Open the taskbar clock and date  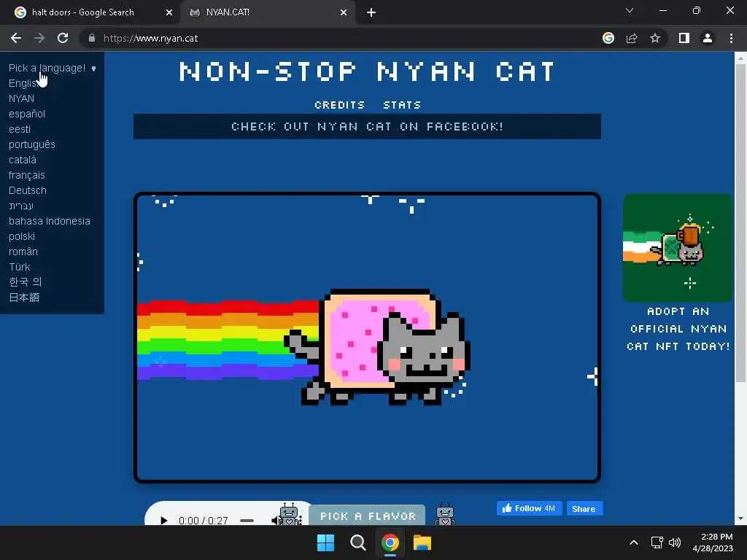[x=713, y=542]
